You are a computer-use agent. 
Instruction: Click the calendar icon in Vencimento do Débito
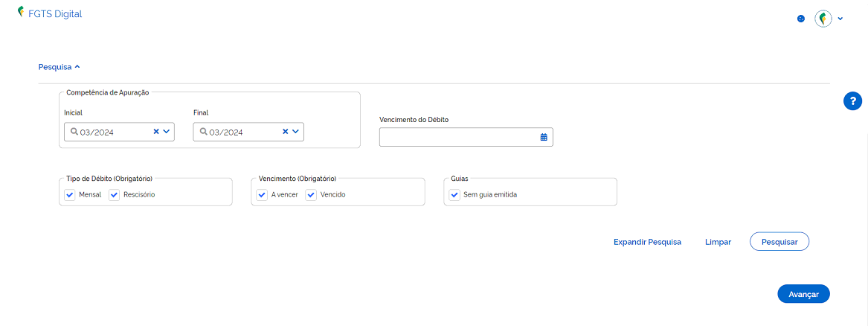(x=544, y=137)
